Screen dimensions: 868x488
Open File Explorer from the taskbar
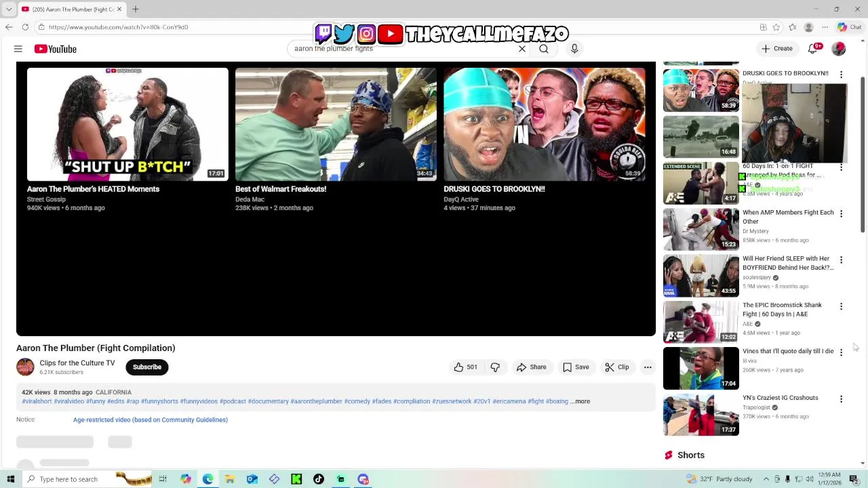click(x=230, y=479)
